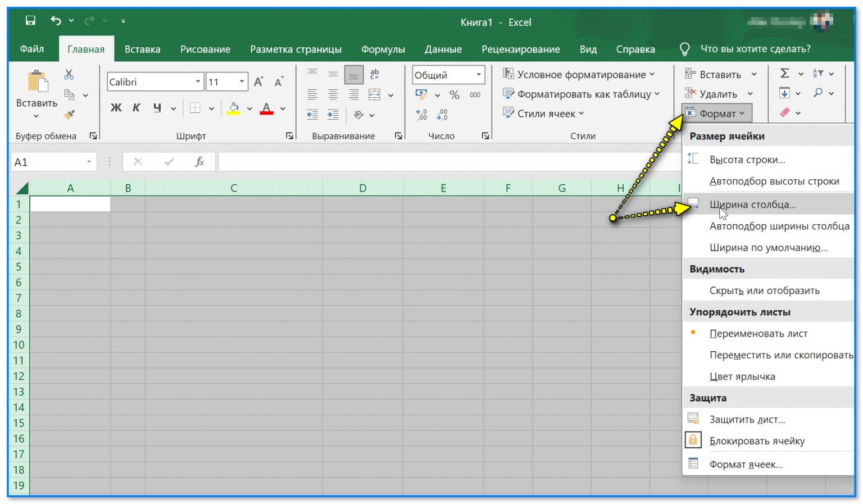
Task: Undo the last action
Action: click(56, 21)
